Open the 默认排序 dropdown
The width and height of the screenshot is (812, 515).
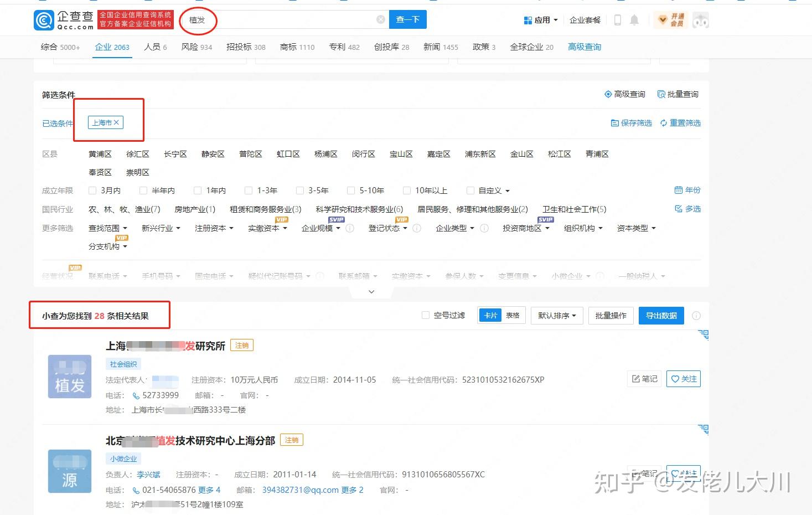pyautogui.click(x=557, y=316)
